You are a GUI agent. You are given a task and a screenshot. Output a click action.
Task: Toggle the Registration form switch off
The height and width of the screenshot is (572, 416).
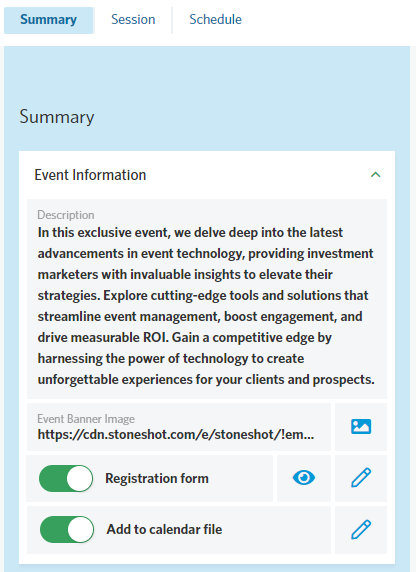point(66,478)
